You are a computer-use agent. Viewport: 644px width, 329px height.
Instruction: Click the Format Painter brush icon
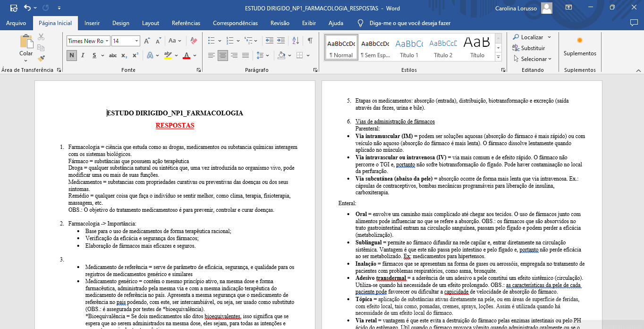click(x=41, y=59)
